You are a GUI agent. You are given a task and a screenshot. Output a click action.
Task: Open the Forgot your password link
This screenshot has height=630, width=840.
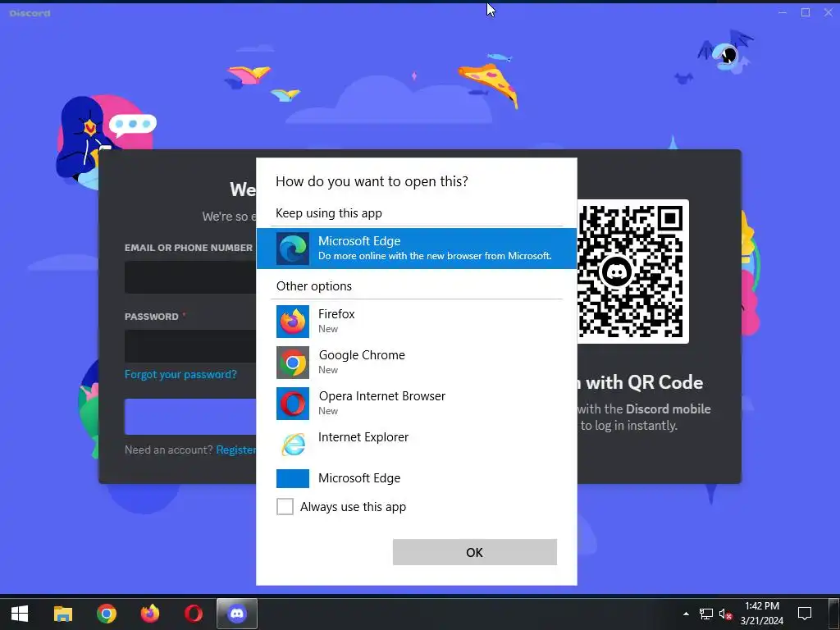click(x=180, y=374)
